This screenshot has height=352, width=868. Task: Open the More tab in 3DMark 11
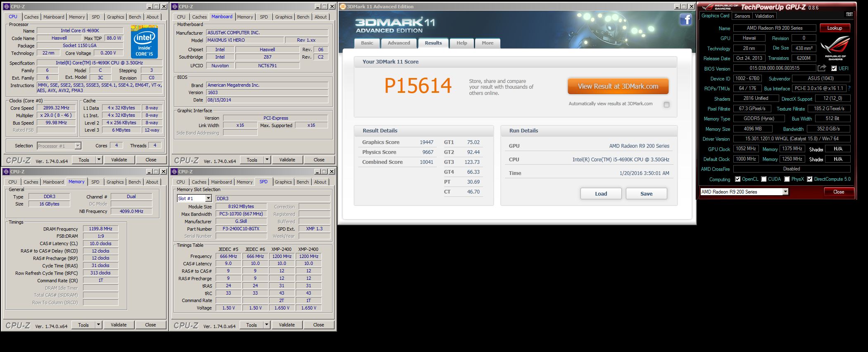click(488, 43)
